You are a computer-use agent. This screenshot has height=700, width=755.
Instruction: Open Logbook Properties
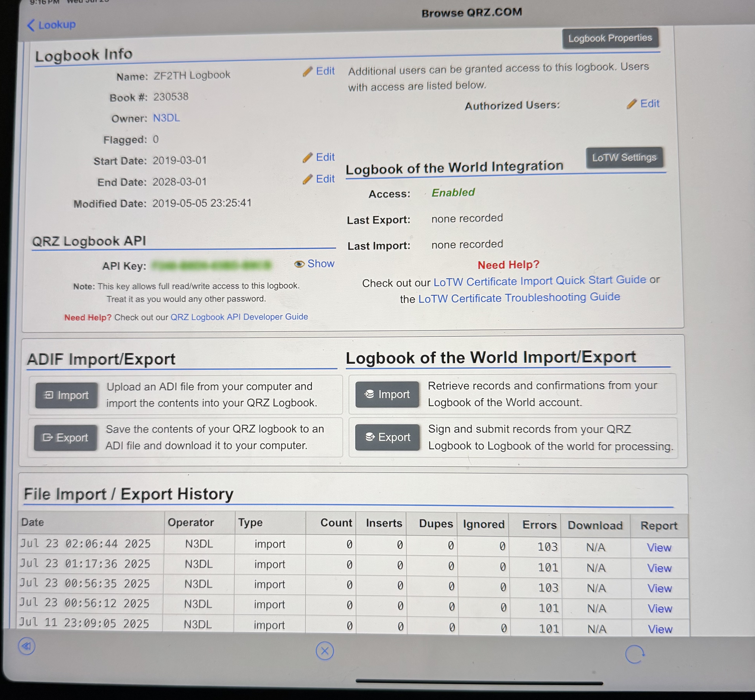click(610, 38)
